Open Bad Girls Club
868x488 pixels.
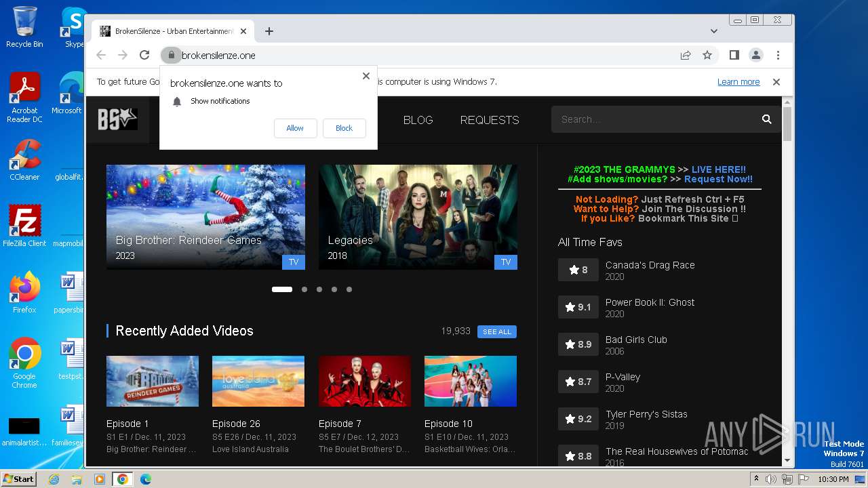click(x=636, y=340)
